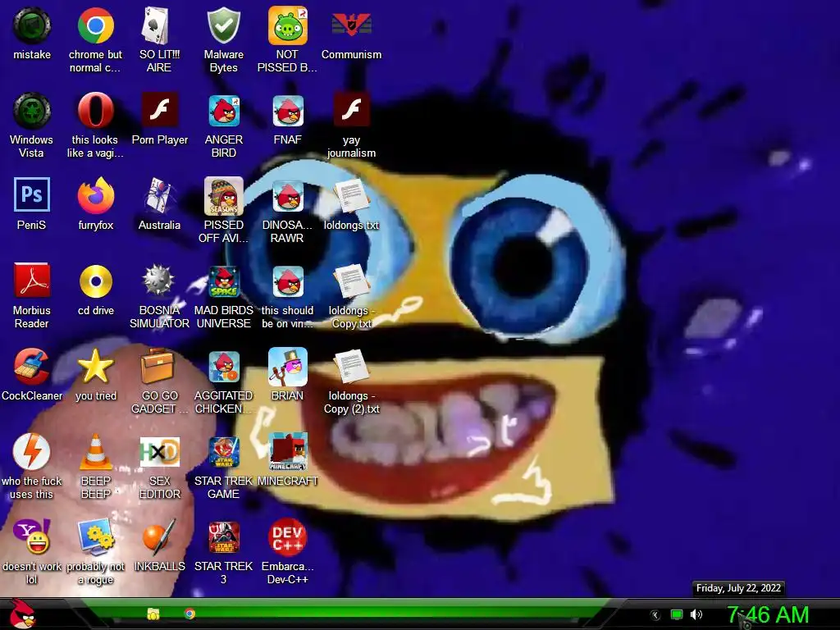Viewport: 840px width, 630px height.
Task: Open the volume speaker tray icon
Action: [x=696, y=615]
